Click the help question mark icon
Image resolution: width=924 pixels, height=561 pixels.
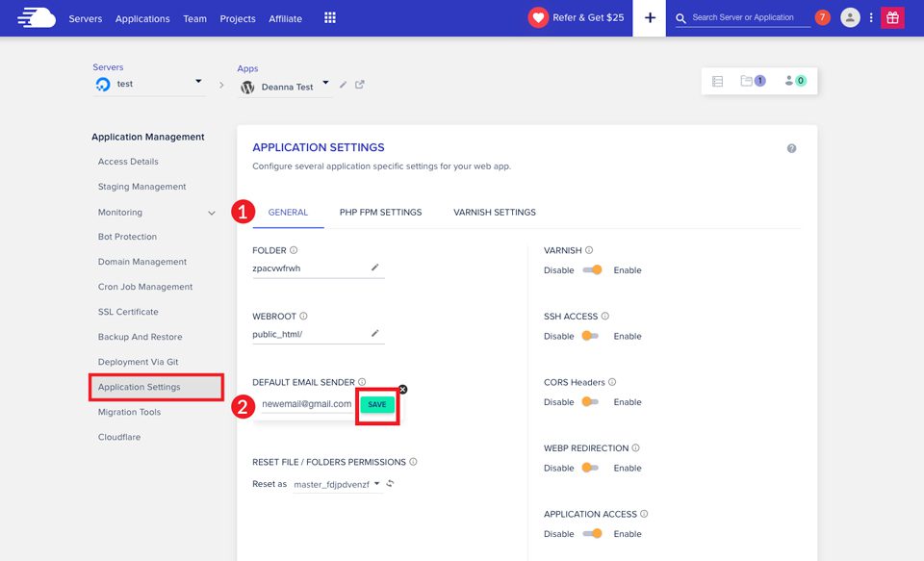click(x=791, y=148)
